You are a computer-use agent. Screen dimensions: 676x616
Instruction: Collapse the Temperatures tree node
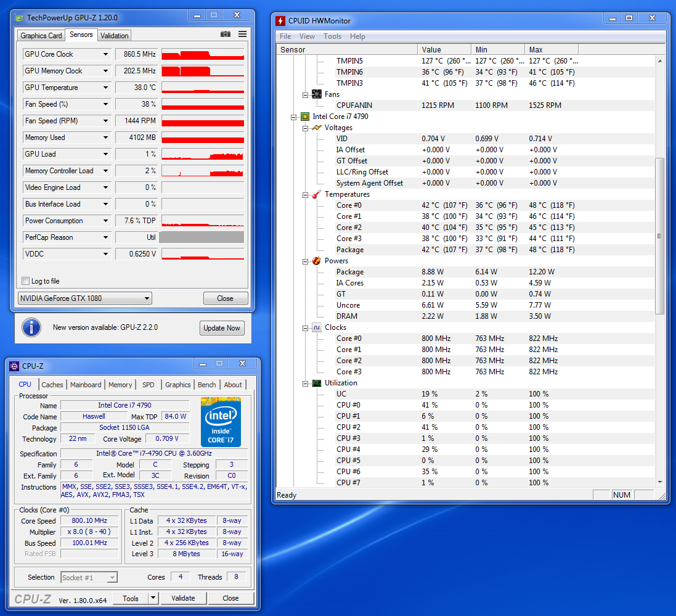[x=305, y=195]
